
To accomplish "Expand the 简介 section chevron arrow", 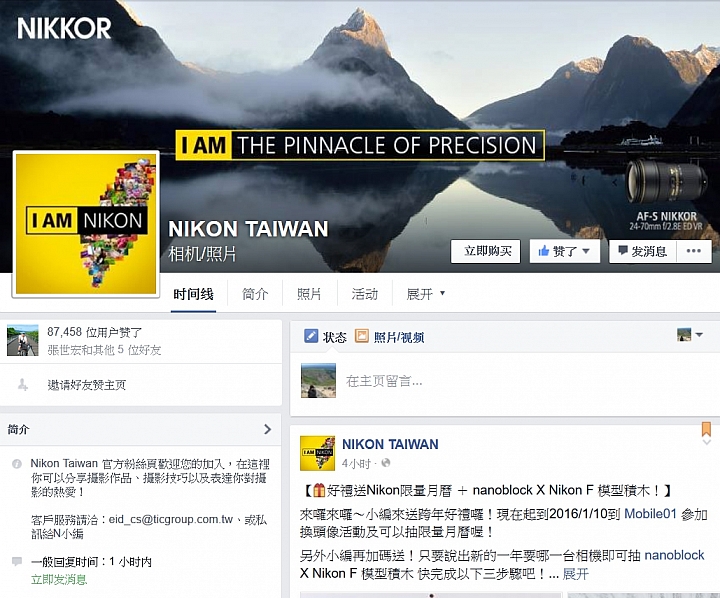I will (267, 429).
